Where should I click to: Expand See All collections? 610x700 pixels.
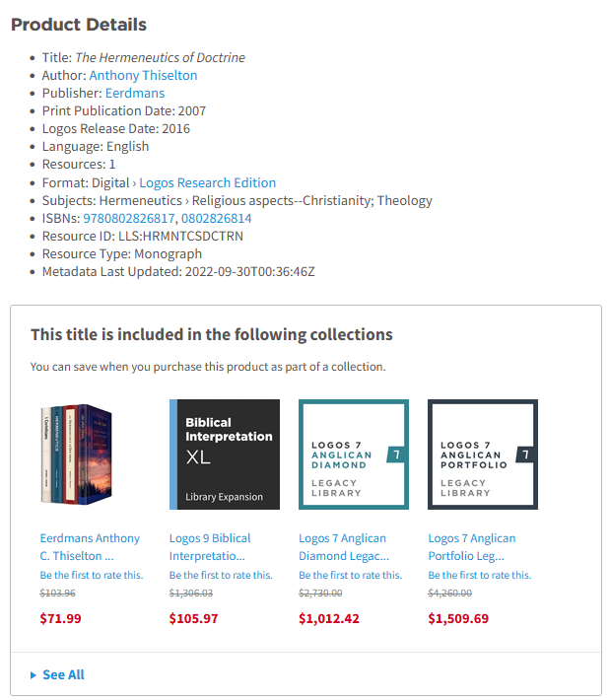[x=63, y=674]
